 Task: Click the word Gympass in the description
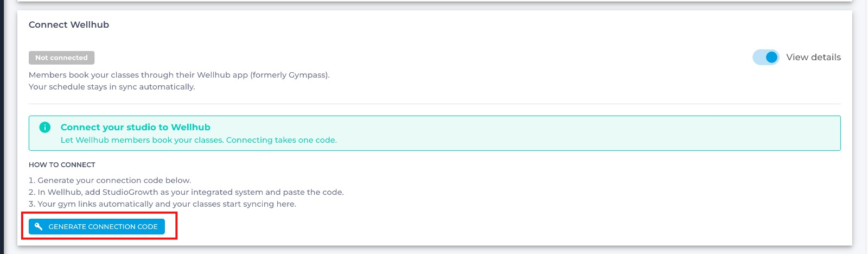click(308, 75)
